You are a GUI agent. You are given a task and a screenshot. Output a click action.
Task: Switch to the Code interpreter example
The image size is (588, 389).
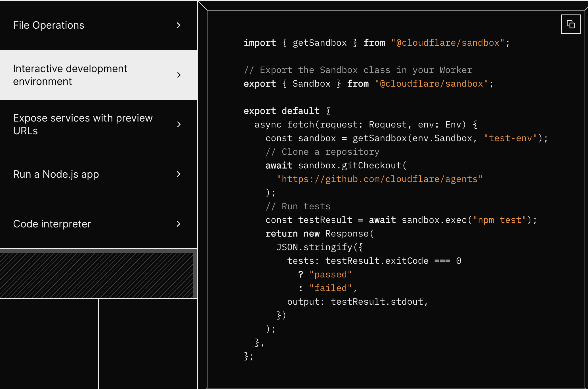(52, 224)
